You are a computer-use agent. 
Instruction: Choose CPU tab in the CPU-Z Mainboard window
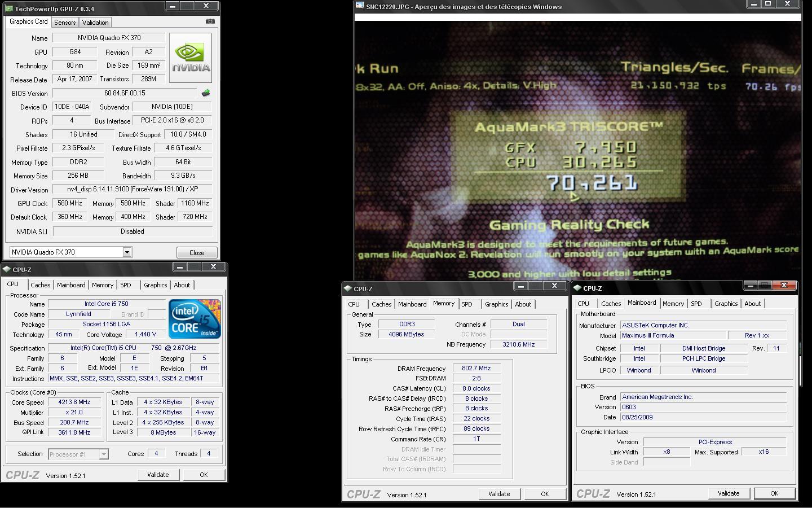[584, 304]
